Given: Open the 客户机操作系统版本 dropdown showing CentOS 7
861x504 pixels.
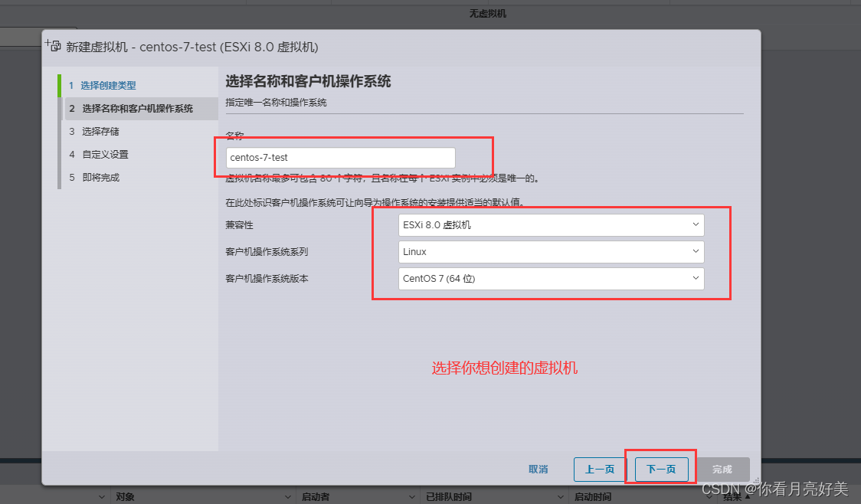Looking at the screenshot, I should click(551, 278).
